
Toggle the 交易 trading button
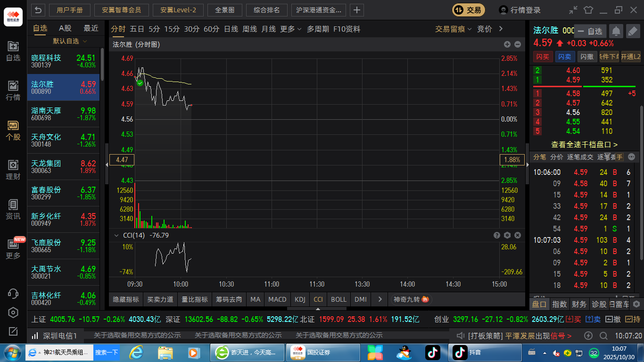click(469, 10)
